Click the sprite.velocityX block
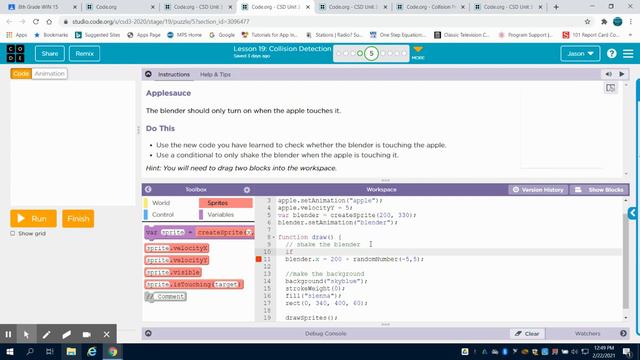 coord(177,248)
